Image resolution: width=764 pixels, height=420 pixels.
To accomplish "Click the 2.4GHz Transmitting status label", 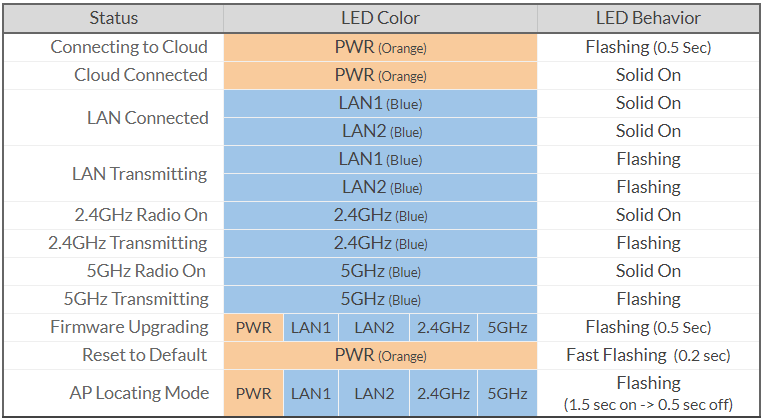I will click(x=127, y=243).
